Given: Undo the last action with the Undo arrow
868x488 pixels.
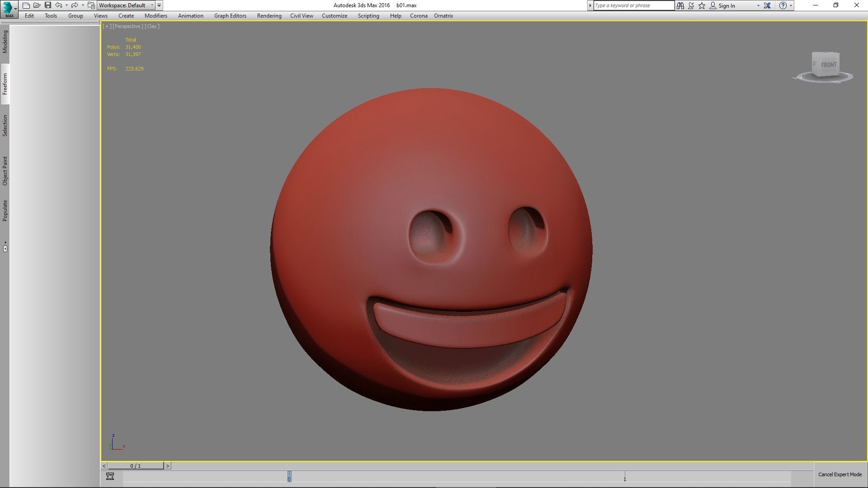Looking at the screenshot, I should pyautogui.click(x=59, y=5).
